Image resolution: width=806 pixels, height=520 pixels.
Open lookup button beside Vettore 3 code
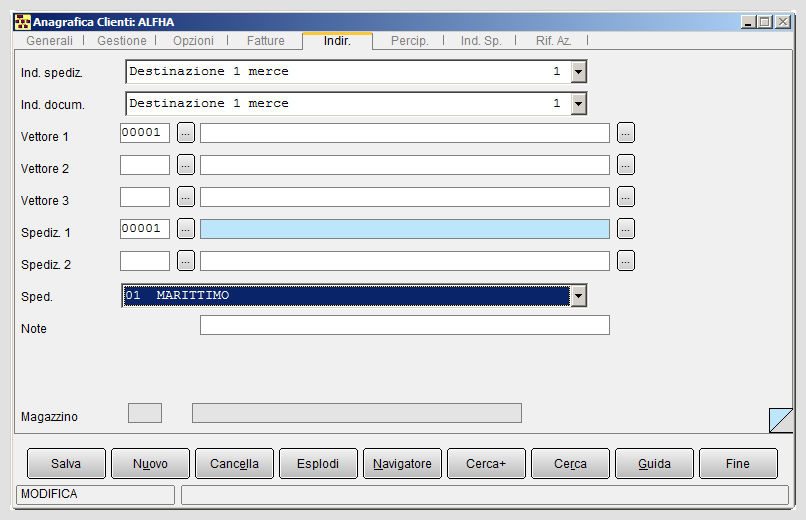pyautogui.click(x=186, y=197)
